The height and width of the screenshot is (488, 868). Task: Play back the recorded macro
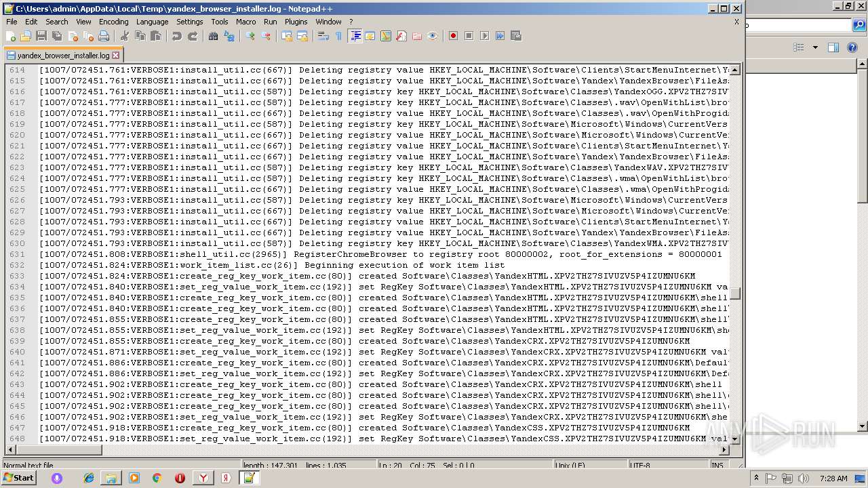pyautogui.click(x=484, y=36)
